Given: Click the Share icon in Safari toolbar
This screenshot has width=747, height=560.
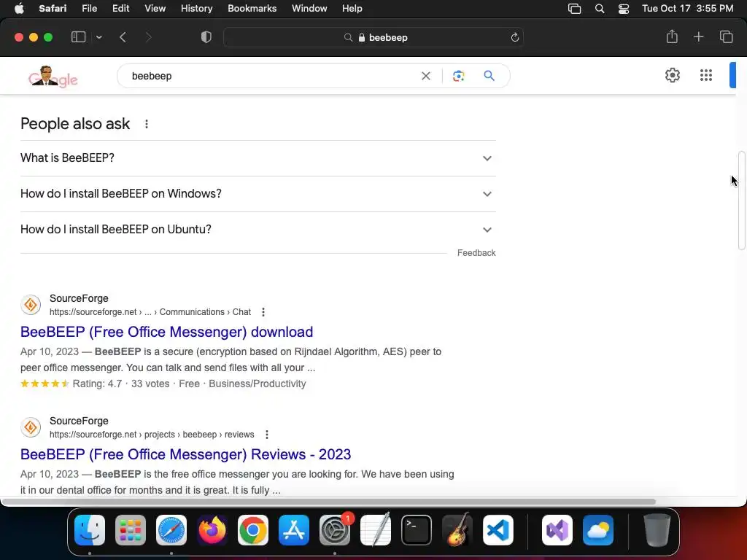Looking at the screenshot, I should pyautogui.click(x=672, y=36).
